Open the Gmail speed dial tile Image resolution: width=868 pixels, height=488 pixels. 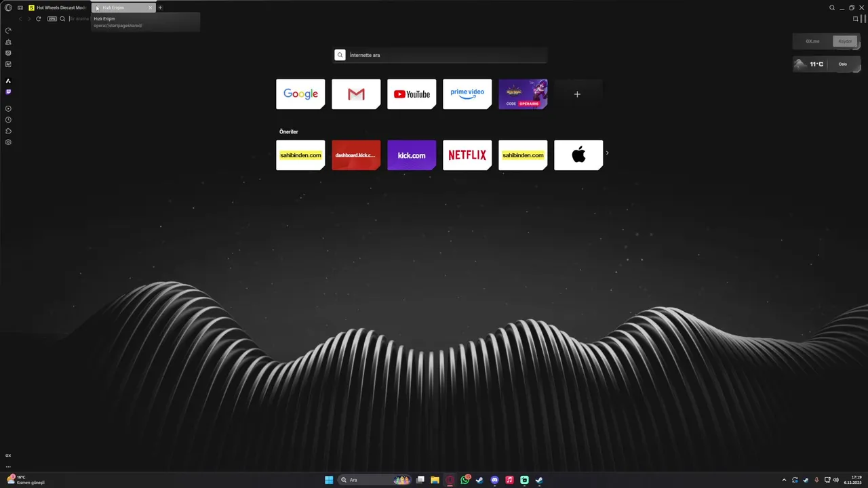(x=356, y=94)
